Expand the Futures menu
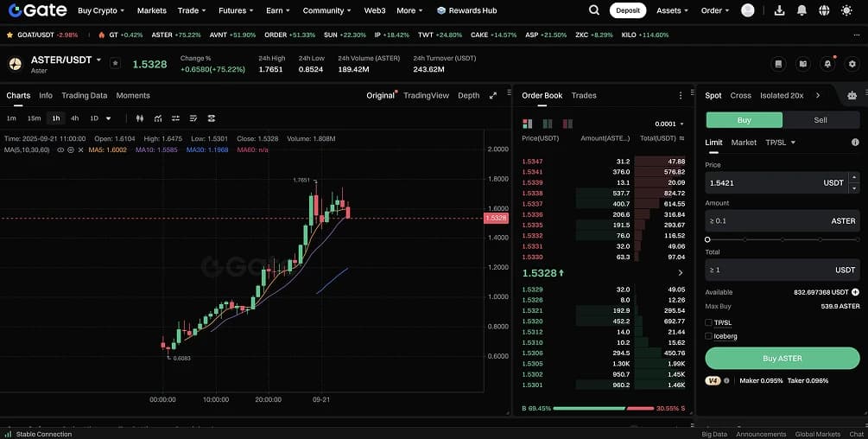 (x=236, y=10)
